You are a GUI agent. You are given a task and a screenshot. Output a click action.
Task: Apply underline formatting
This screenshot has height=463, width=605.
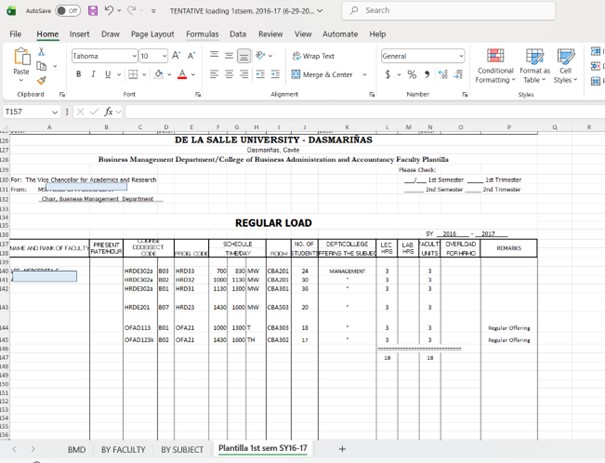pyautogui.click(x=108, y=74)
